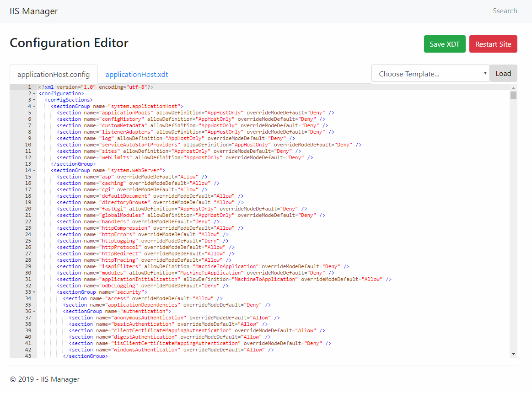
Task: Click the isapiFilters section line
Action: [203, 267]
